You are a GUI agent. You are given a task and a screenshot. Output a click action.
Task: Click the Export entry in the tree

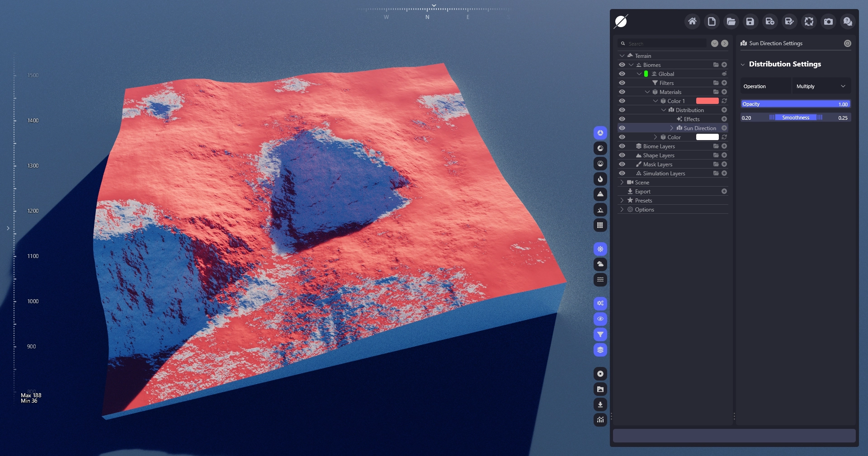tap(642, 191)
